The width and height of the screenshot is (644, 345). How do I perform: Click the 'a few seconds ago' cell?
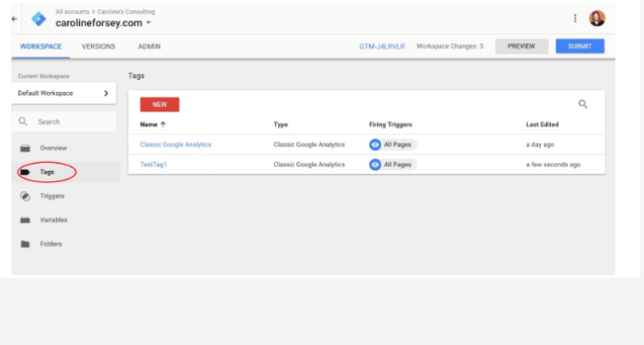[553, 165]
